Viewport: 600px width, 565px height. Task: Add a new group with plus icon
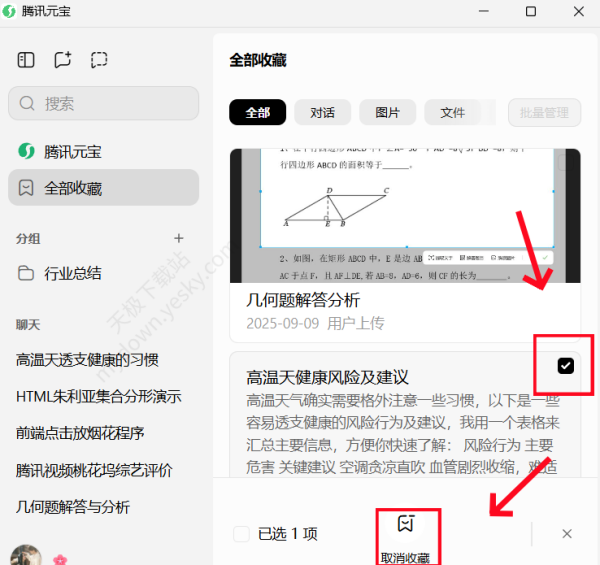pyautogui.click(x=179, y=238)
